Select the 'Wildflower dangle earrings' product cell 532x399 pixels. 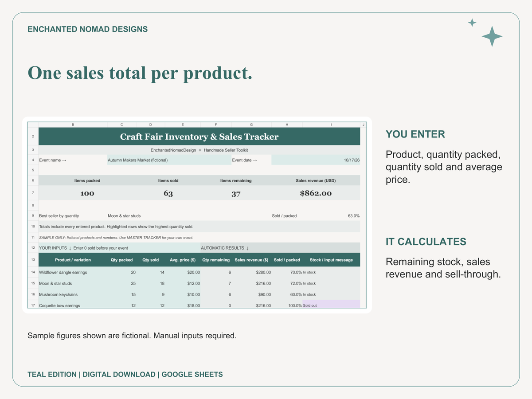(73, 272)
